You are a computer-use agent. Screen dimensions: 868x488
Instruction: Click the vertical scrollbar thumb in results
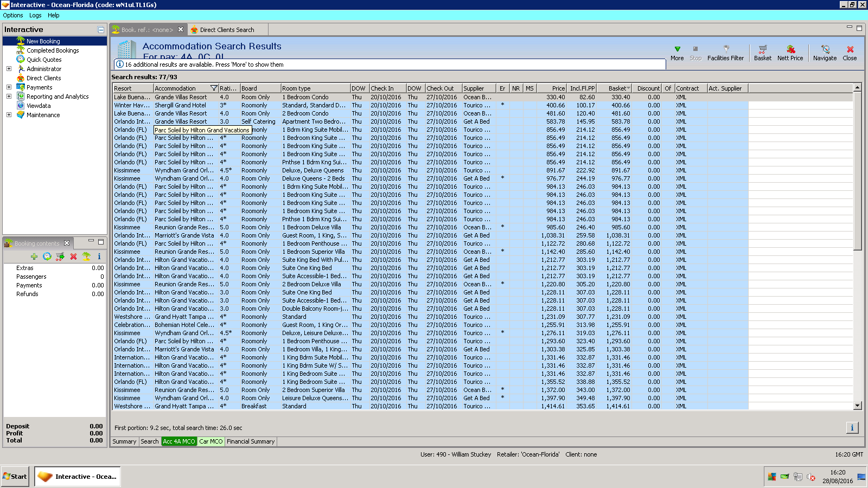858,171
